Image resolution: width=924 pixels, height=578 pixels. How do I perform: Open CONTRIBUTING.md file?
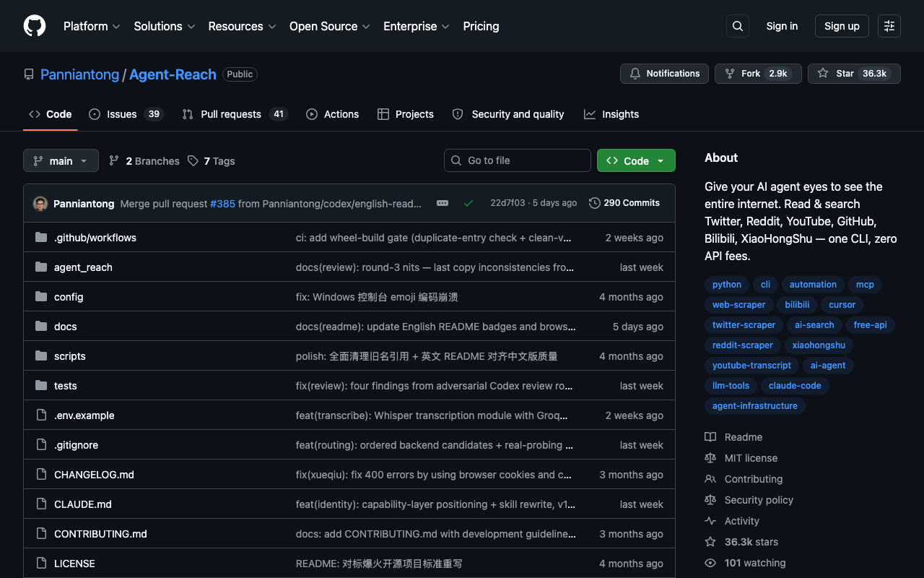point(100,534)
